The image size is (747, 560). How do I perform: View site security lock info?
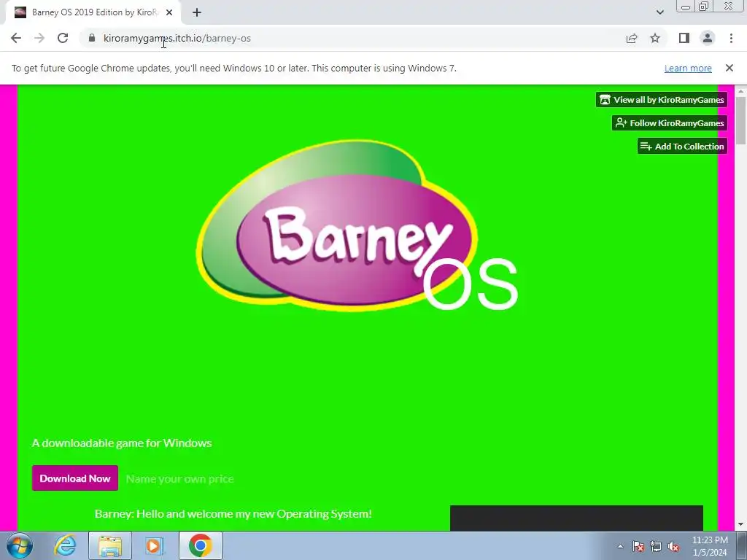point(92,38)
